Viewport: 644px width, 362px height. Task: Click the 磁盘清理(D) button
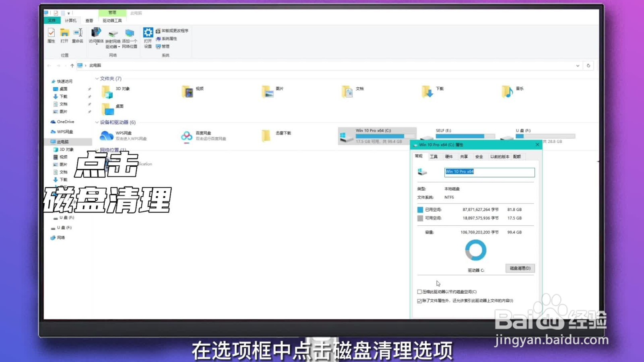point(520,268)
